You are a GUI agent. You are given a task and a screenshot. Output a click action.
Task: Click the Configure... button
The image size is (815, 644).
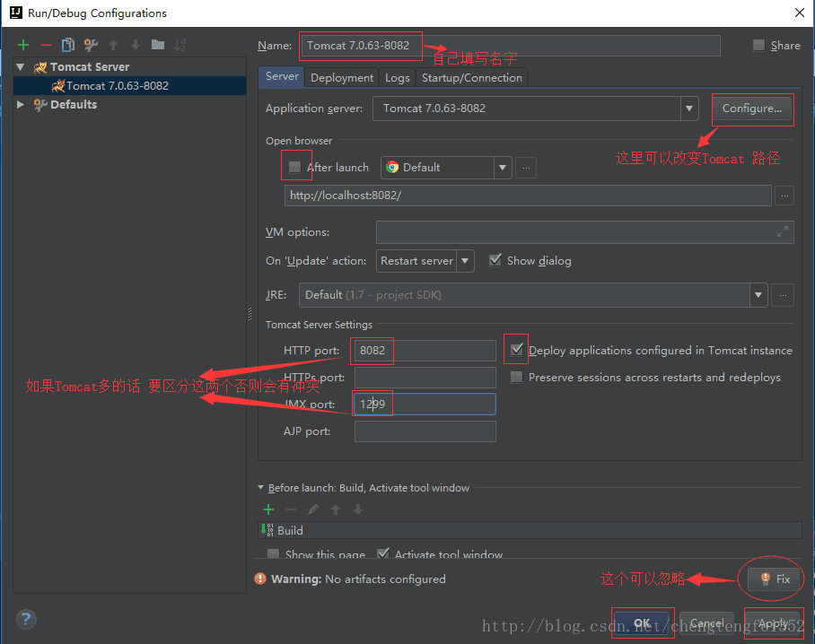click(x=751, y=109)
